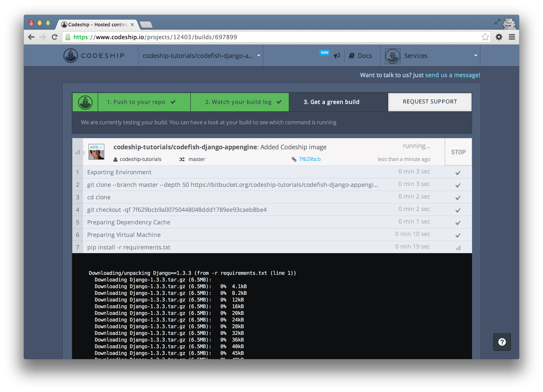Open the announcements megaphone icon

(337, 56)
